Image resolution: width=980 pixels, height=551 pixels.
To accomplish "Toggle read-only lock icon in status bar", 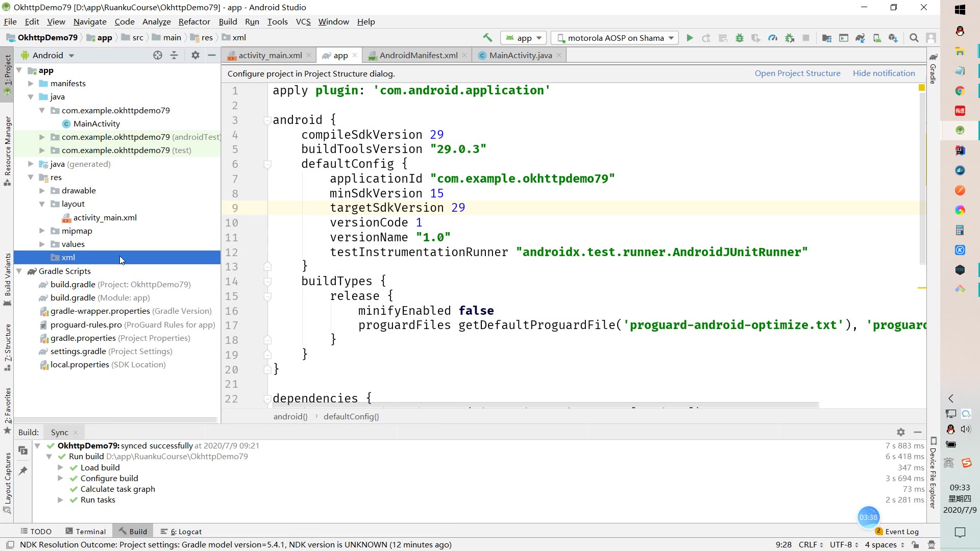I will click(916, 545).
